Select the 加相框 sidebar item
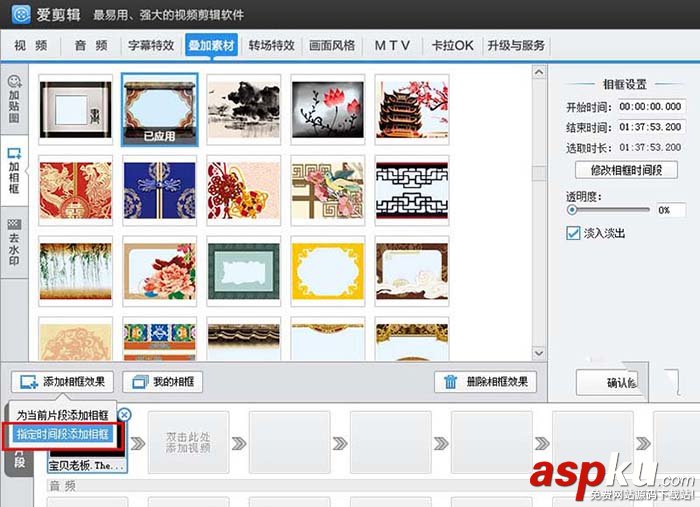 tap(14, 170)
